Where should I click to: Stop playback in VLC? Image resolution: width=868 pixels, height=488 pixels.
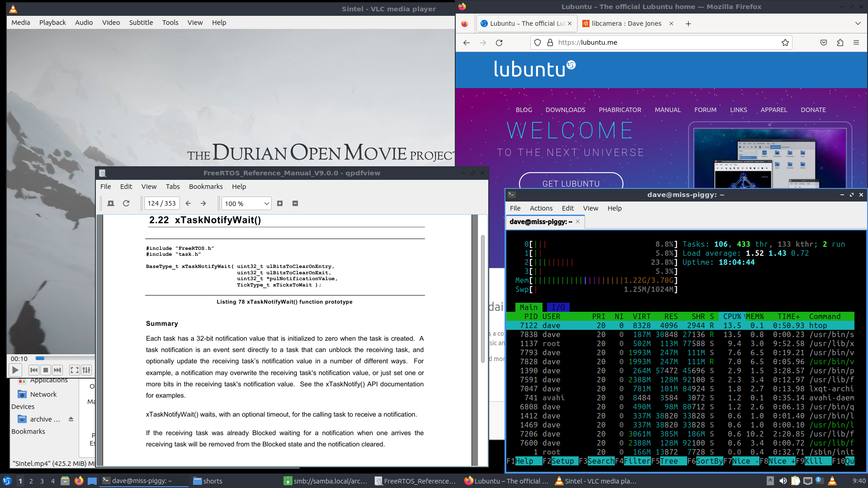click(x=46, y=370)
